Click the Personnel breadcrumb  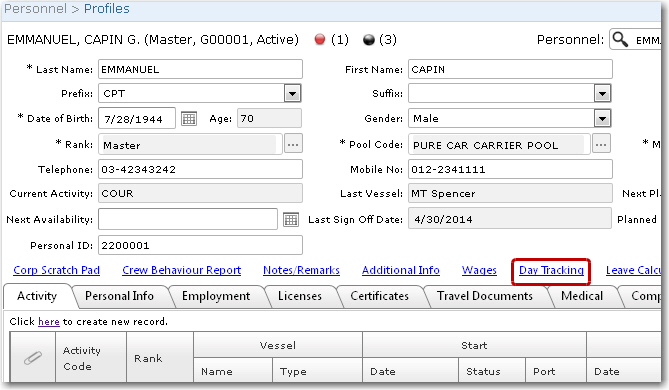click(x=35, y=9)
